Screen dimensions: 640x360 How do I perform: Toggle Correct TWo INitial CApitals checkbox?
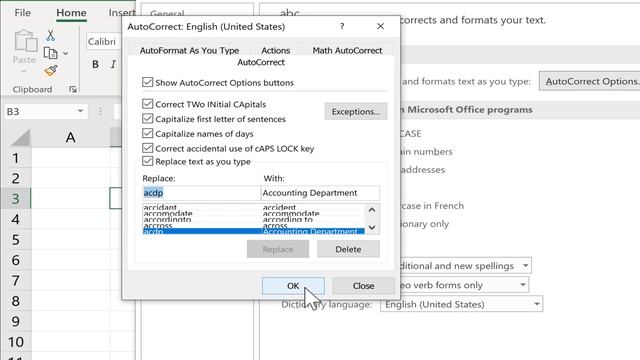click(147, 104)
